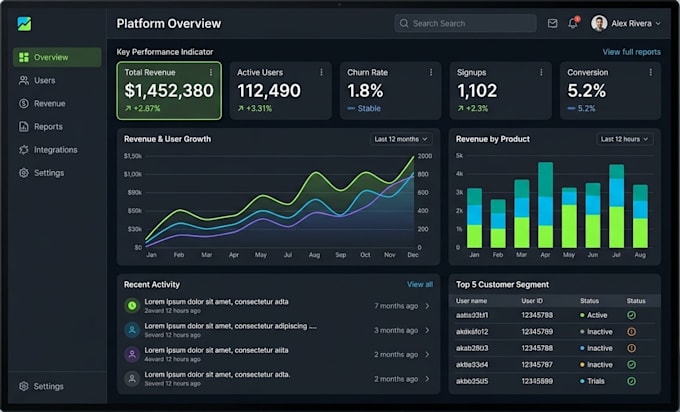
Task: Click the User ID column header
Action: coord(532,301)
